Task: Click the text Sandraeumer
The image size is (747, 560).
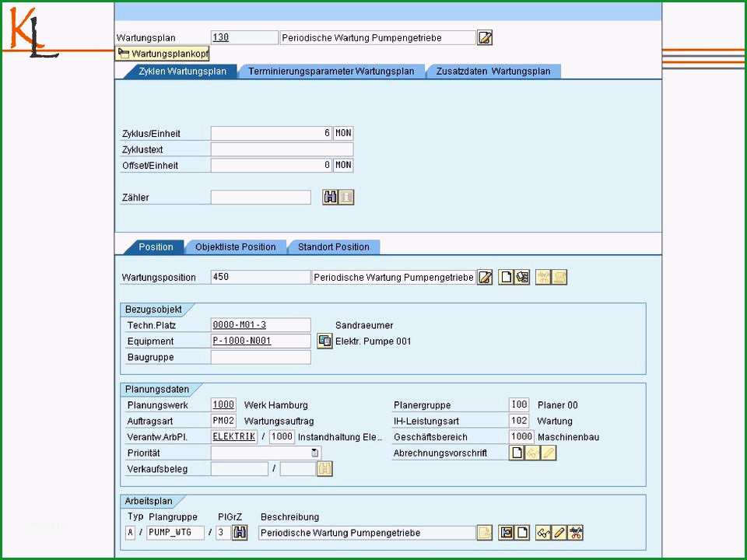Action: click(364, 325)
